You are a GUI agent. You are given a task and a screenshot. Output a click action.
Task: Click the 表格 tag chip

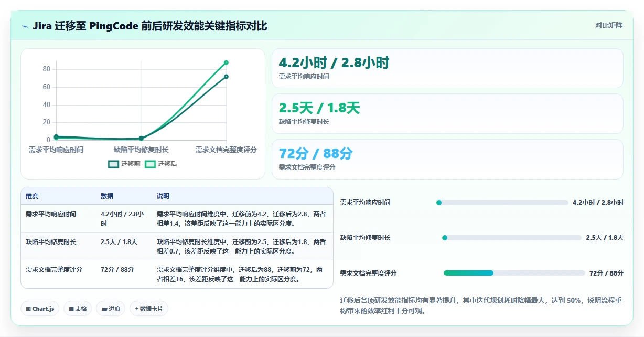[78, 309]
